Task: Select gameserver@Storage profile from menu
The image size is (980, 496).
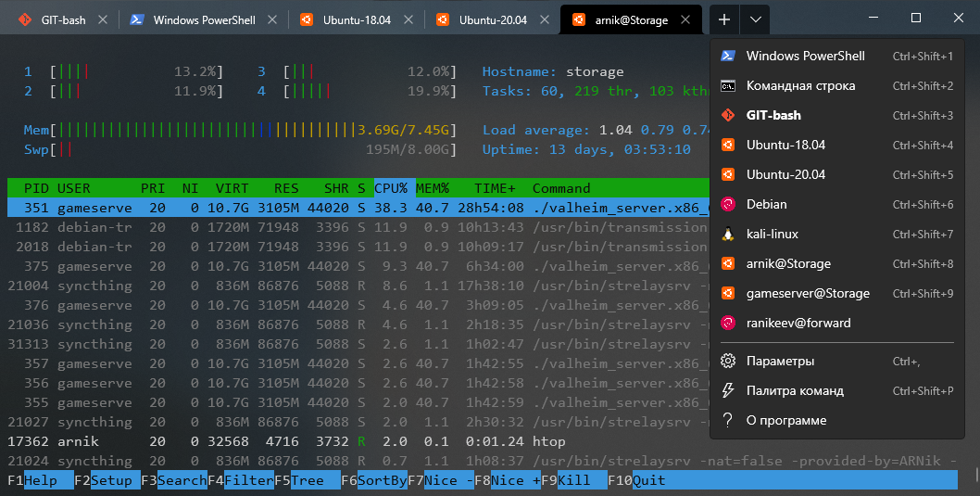Action: pos(808,293)
